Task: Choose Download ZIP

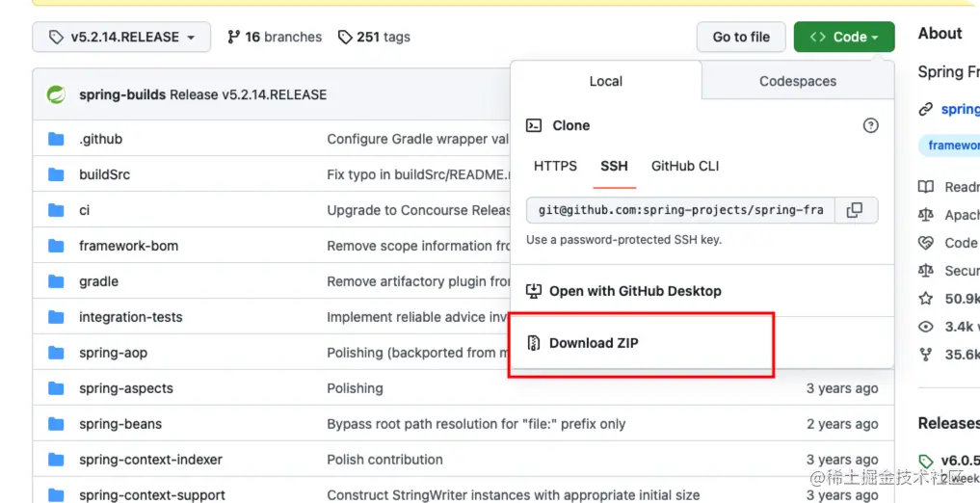Action: click(x=594, y=343)
